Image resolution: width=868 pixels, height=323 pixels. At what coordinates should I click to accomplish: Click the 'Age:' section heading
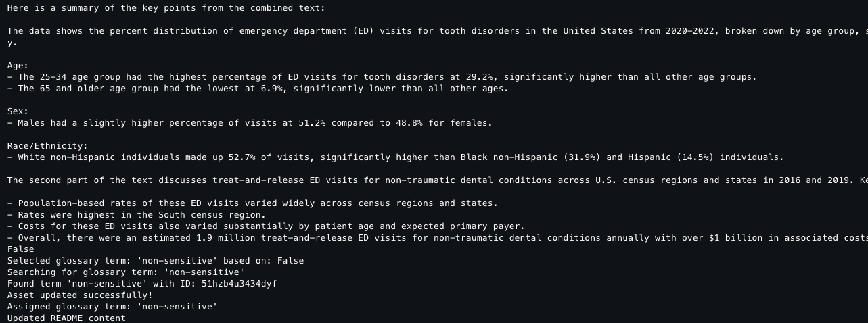click(18, 66)
